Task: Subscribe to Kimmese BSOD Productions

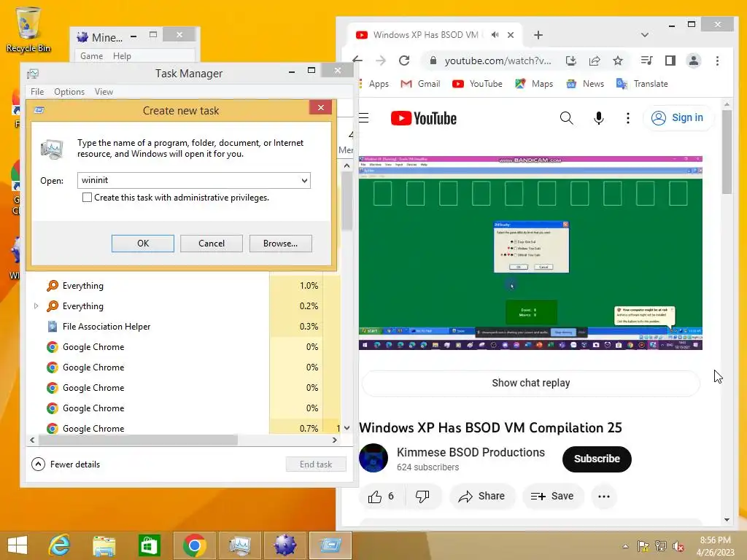Action: coord(597,459)
